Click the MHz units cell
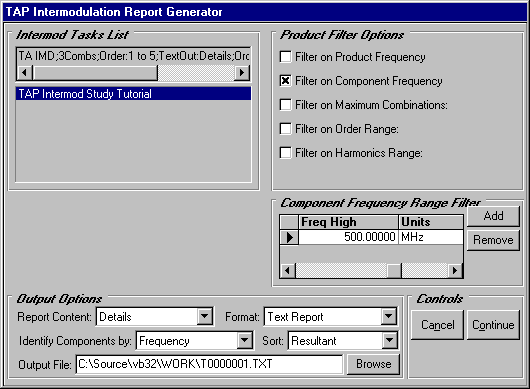Image resolution: width=530 pixels, height=389 pixels. (431, 237)
